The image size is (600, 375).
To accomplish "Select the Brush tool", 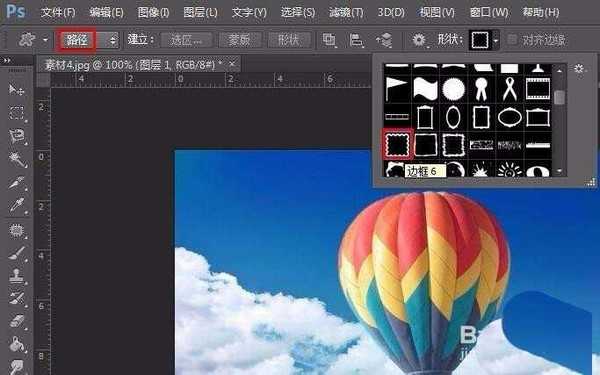I will 16,253.
